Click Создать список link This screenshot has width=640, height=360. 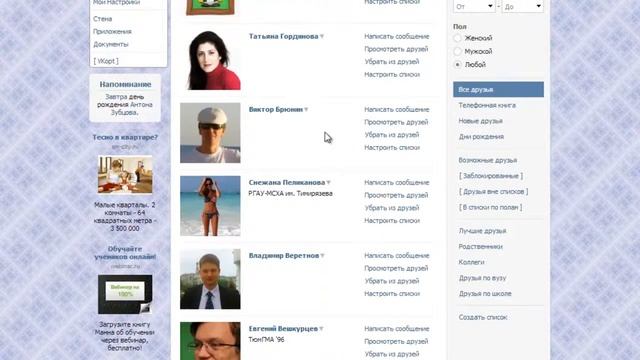(483, 317)
